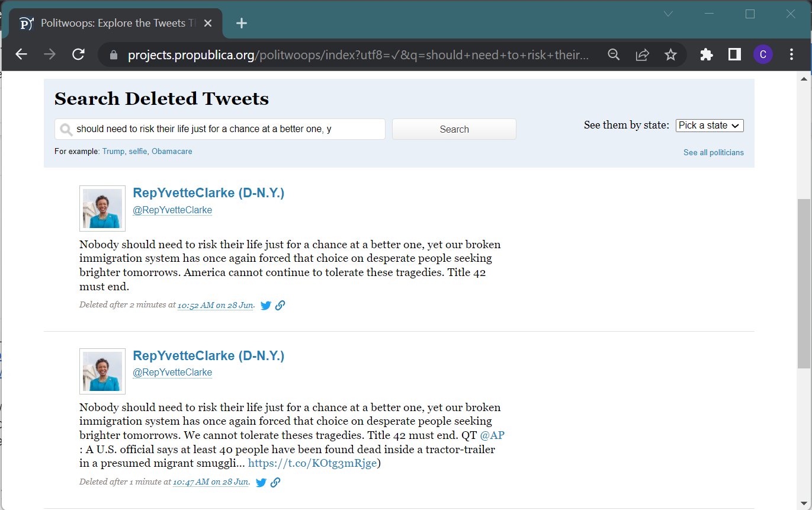
Task: Reload the page with refresh icon
Action: (x=78, y=54)
